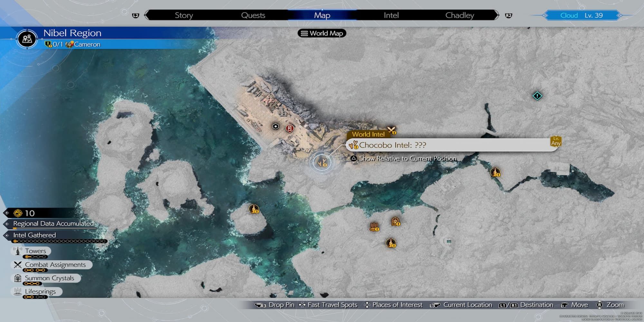
Task: Click the Drop Pin hint
Action: click(x=274, y=305)
